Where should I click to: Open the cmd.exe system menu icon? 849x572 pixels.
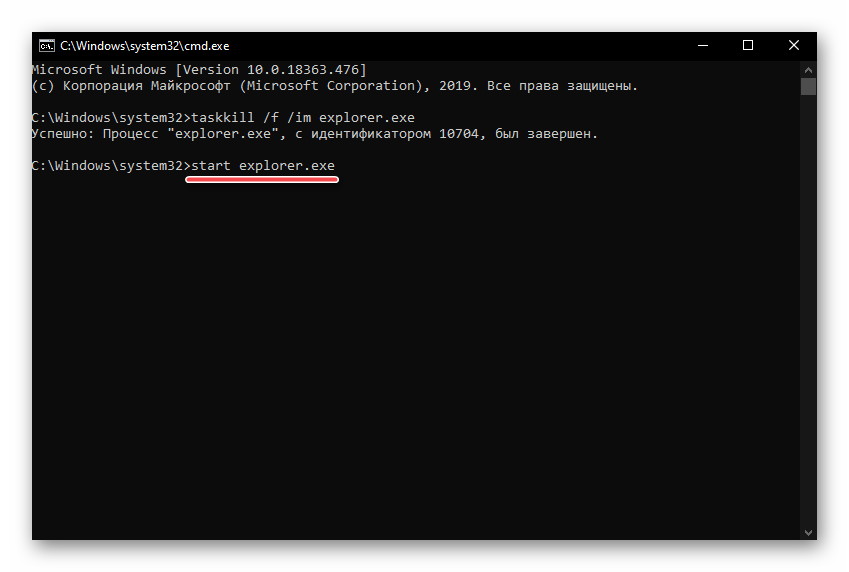tap(45, 45)
